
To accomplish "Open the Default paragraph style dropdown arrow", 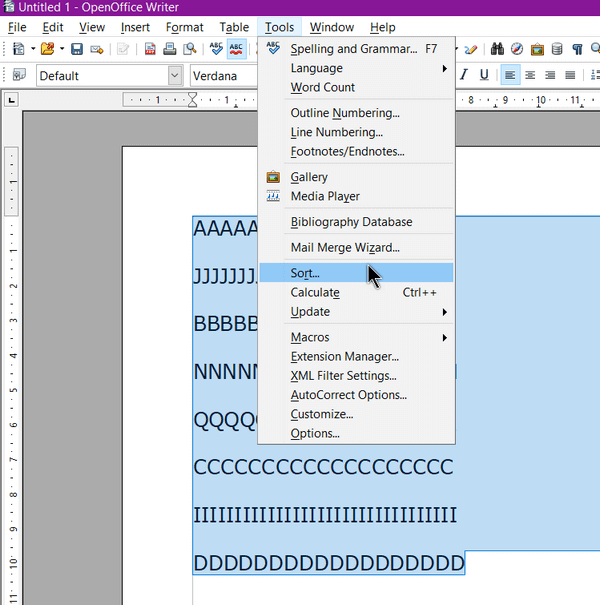I will [x=175, y=75].
